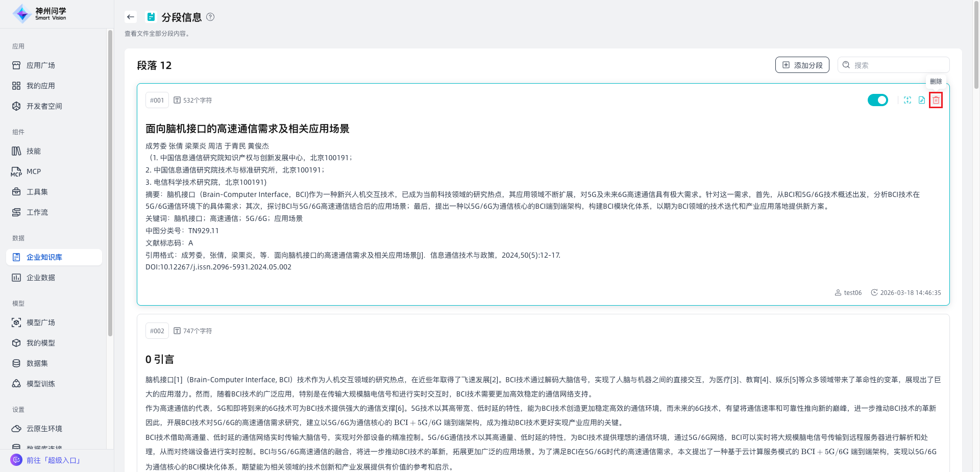Click the 文献标志码：A line
The height and width of the screenshot is (472, 980).
(169, 243)
